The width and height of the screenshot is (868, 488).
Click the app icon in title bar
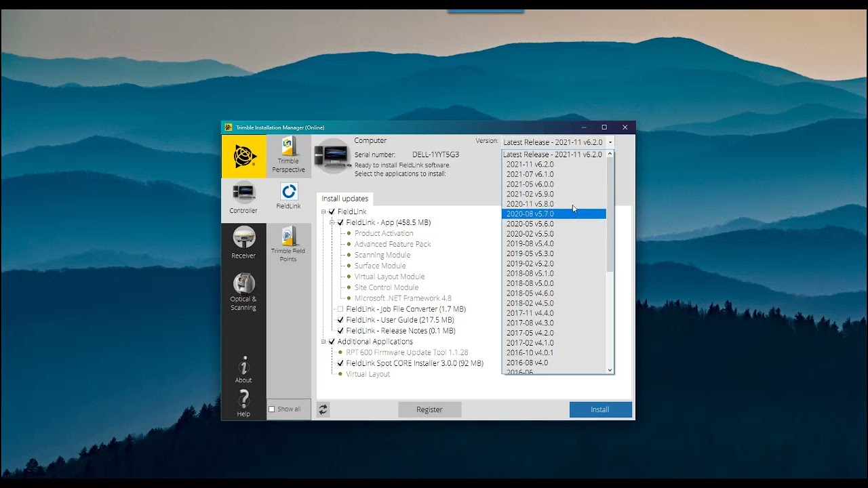point(229,127)
